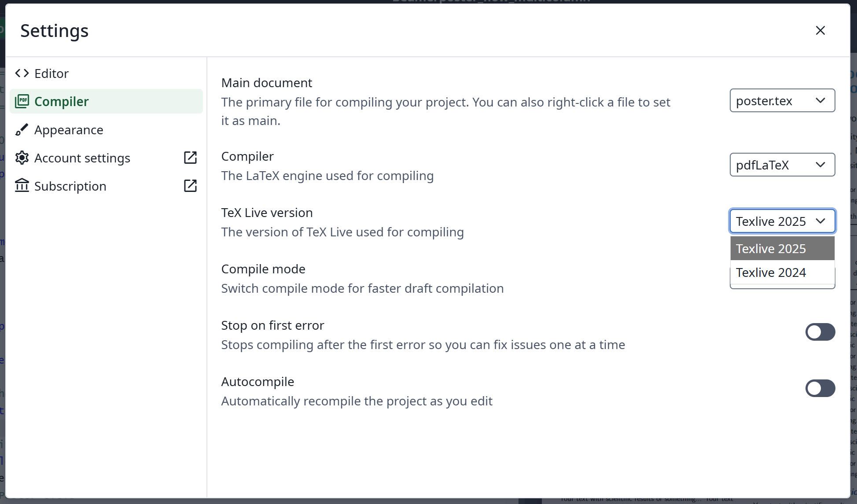Open the Appearance settings section
Viewport: 857px width, 504px height.
pos(69,130)
